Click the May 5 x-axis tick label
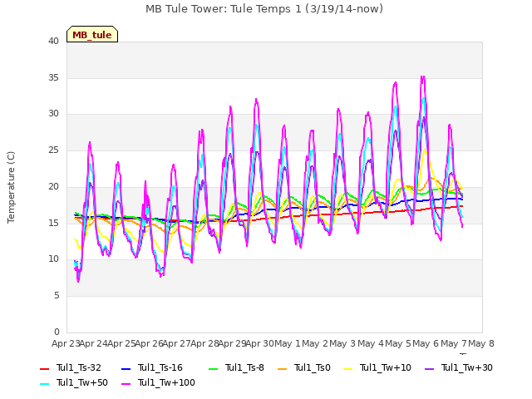This screenshot has height=399, width=532. 398,343
